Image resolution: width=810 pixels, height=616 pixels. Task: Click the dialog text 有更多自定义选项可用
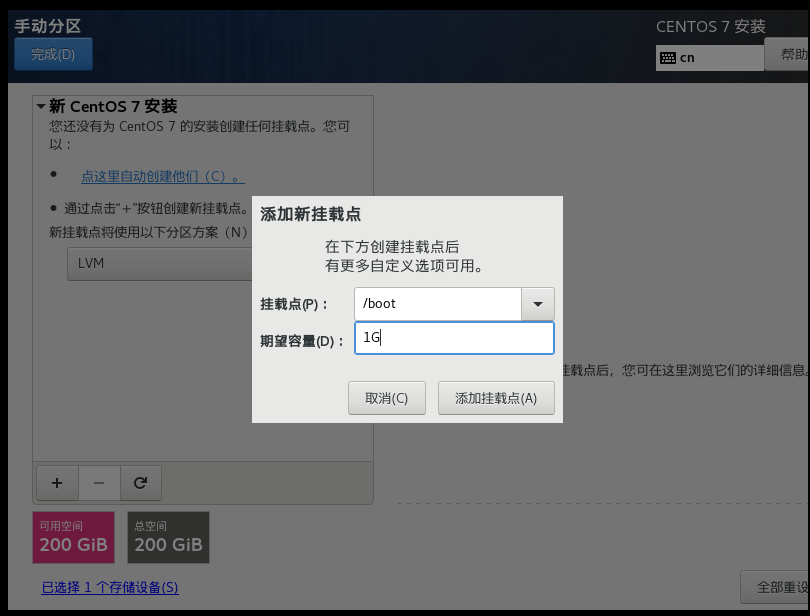pos(403,266)
